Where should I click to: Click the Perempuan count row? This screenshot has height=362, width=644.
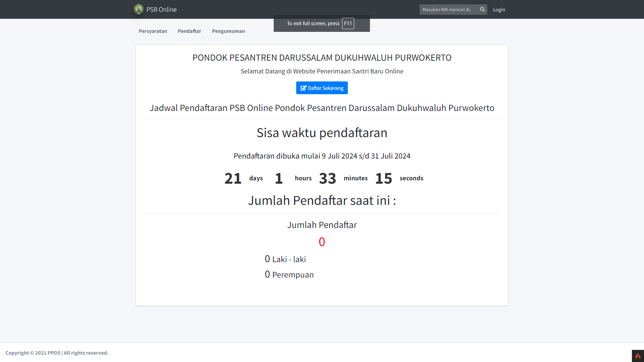[289, 274]
